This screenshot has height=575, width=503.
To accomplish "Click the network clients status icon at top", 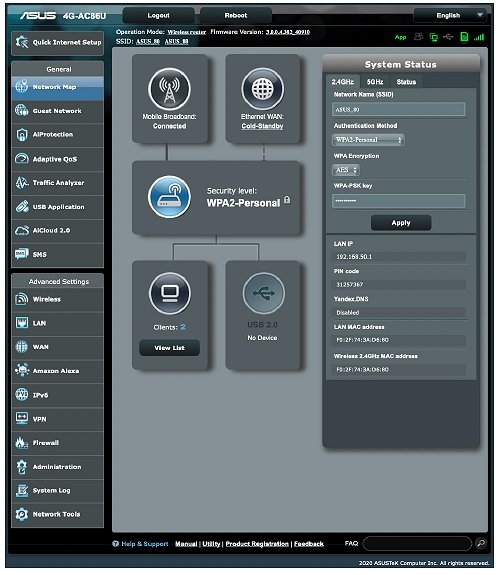I will click(434, 37).
